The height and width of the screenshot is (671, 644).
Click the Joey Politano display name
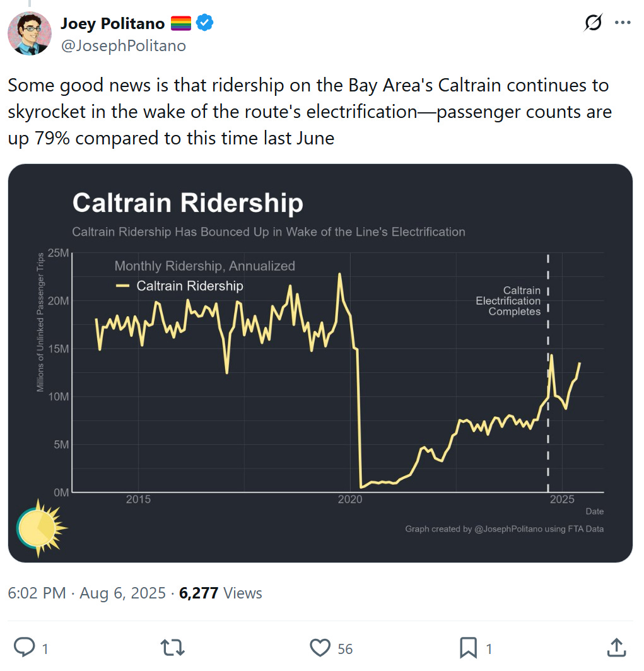pyautogui.click(x=112, y=23)
